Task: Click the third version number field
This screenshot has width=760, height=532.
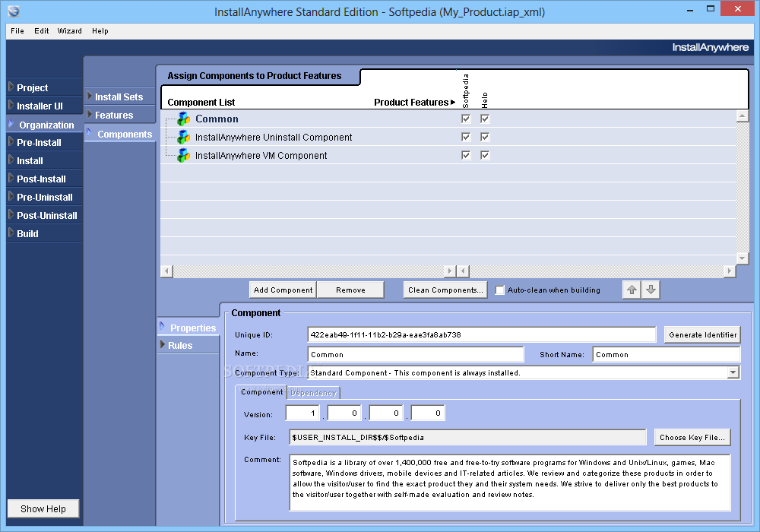Action: pyautogui.click(x=386, y=413)
